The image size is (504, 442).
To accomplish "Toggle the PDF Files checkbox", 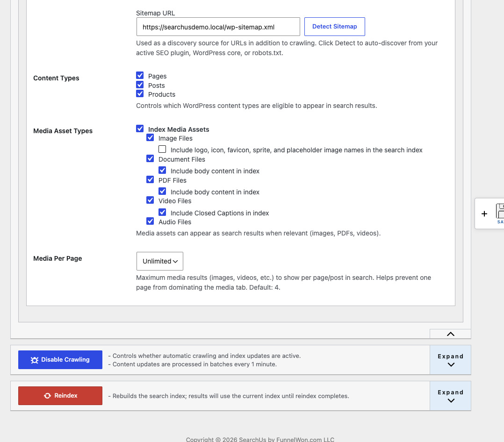I will (x=150, y=179).
